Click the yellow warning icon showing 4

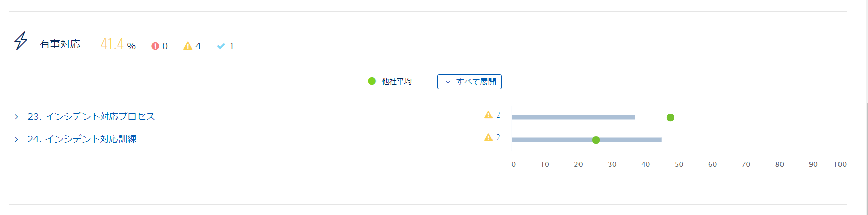click(188, 46)
